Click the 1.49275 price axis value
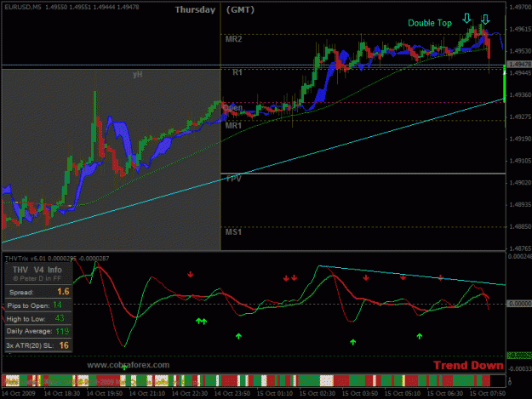 [520, 117]
